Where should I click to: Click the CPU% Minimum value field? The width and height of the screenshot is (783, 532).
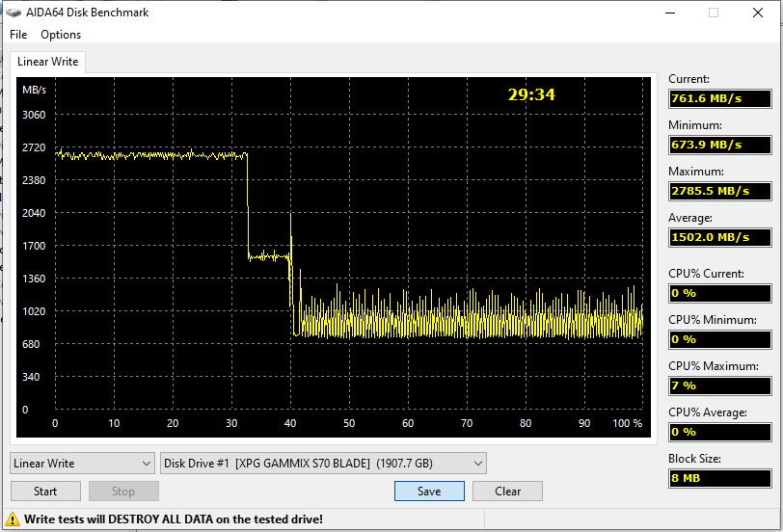[720, 339]
